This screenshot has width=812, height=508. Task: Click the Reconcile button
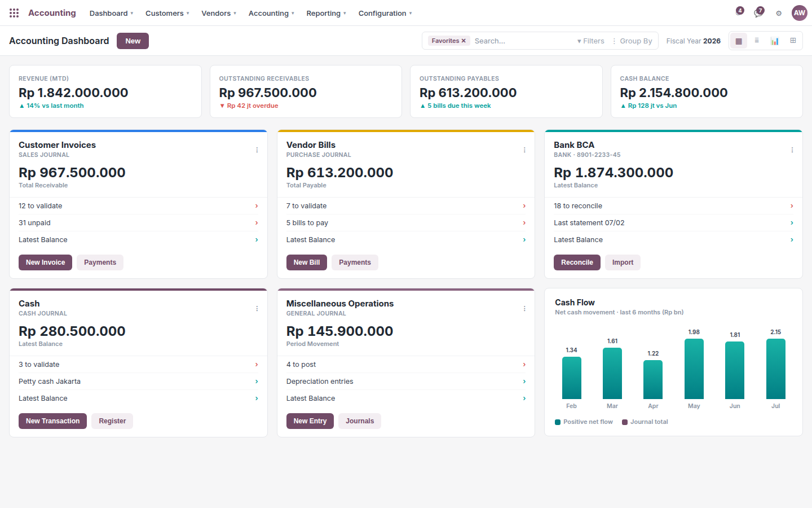(x=577, y=262)
